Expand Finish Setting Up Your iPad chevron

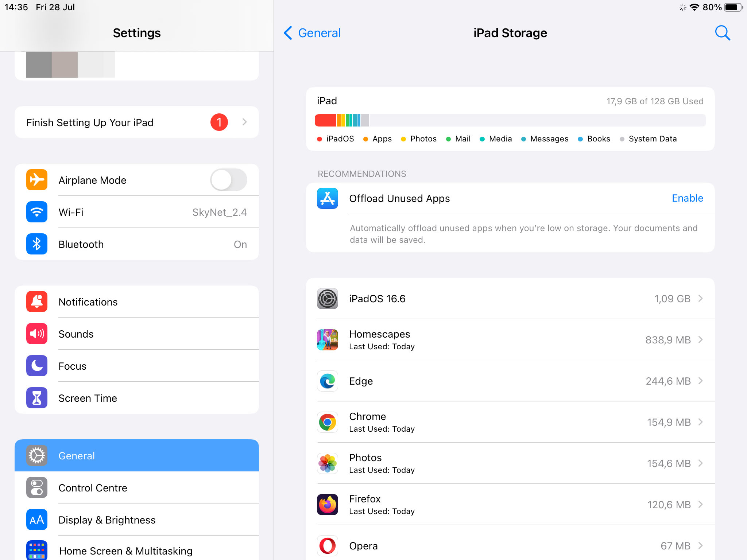pos(245,122)
